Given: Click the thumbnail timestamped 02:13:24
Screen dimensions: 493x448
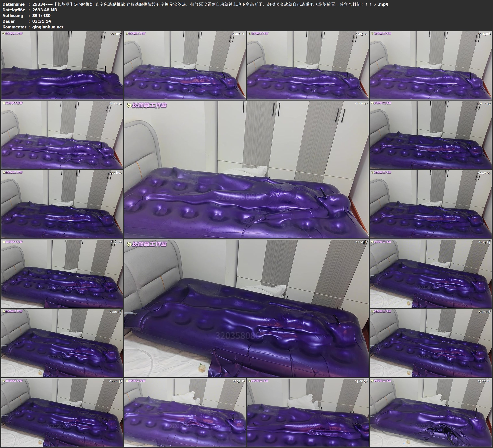Looking at the screenshot, I should pyautogui.click(x=431, y=273).
